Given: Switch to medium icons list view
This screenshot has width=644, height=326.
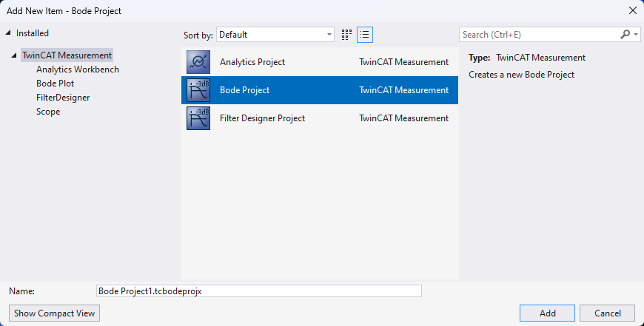Looking at the screenshot, I should coord(365,35).
